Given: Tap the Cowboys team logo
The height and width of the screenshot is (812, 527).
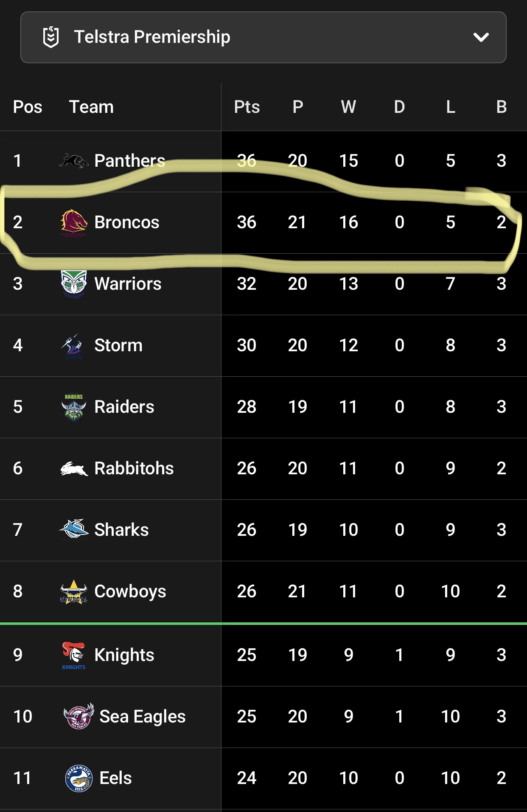Looking at the screenshot, I should (74, 591).
